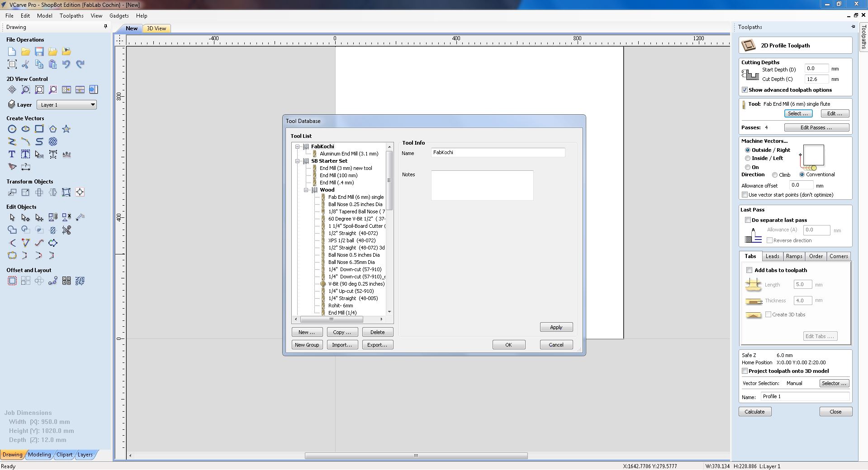Click the Offset vectors icon
The width and height of the screenshot is (868, 470).
pos(12,281)
